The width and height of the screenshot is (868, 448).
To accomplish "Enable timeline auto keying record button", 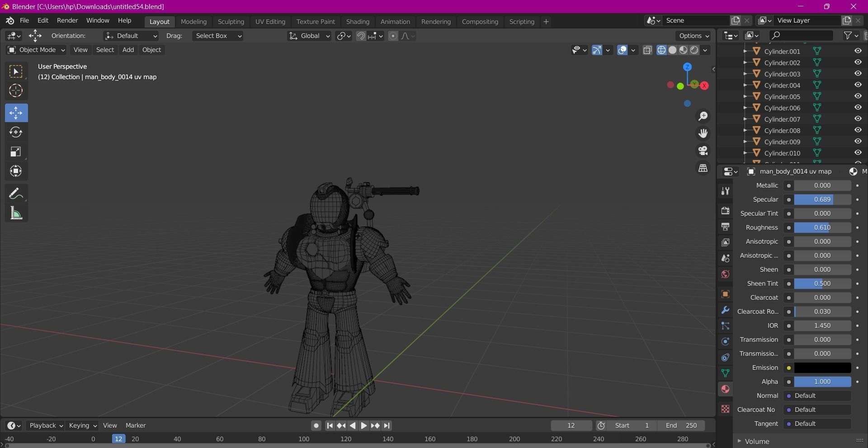I will click(x=316, y=425).
